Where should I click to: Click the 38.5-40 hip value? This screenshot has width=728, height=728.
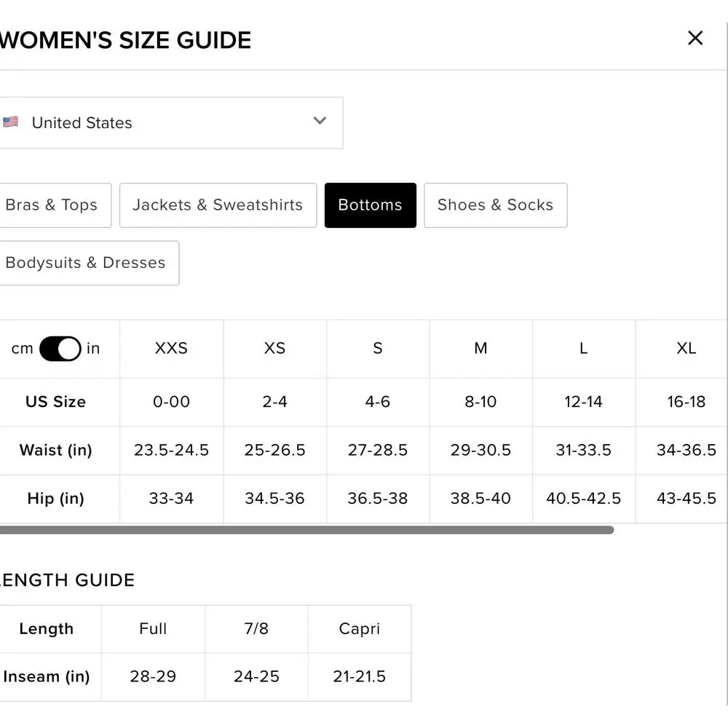481,499
